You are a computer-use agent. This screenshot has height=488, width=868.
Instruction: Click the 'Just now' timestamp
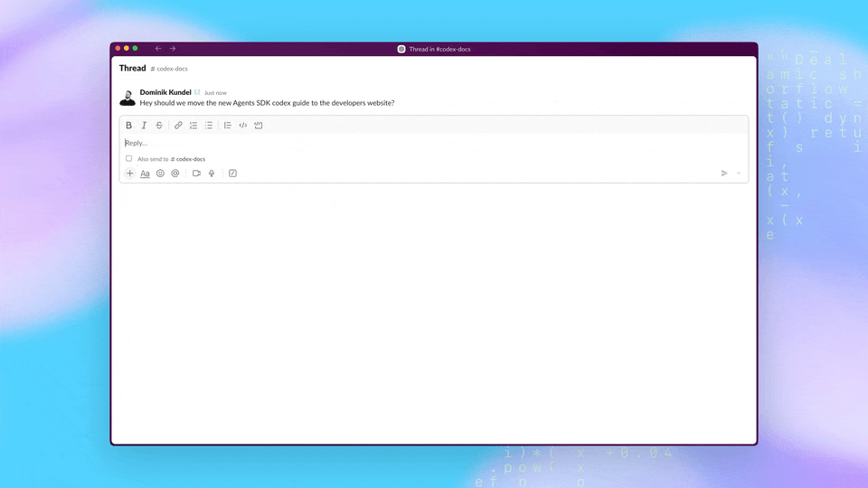(215, 93)
